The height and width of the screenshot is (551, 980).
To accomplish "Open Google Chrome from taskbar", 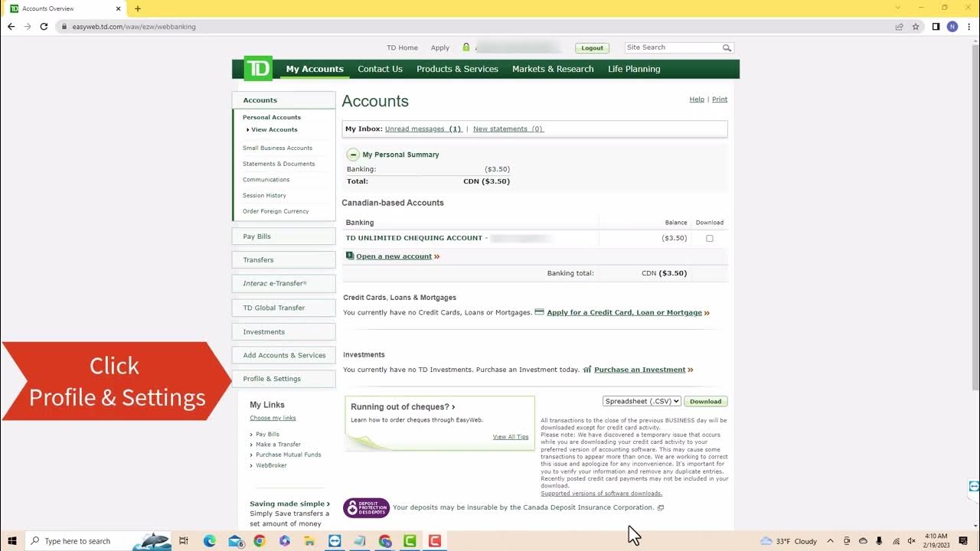I will click(x=260, y=541).
